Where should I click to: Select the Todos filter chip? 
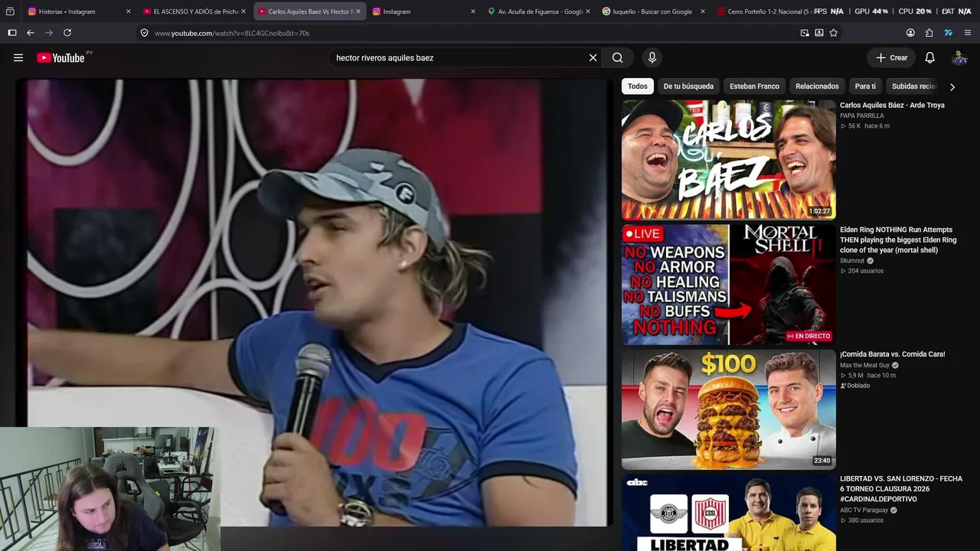pyautogui.click(x=638, y=86)
